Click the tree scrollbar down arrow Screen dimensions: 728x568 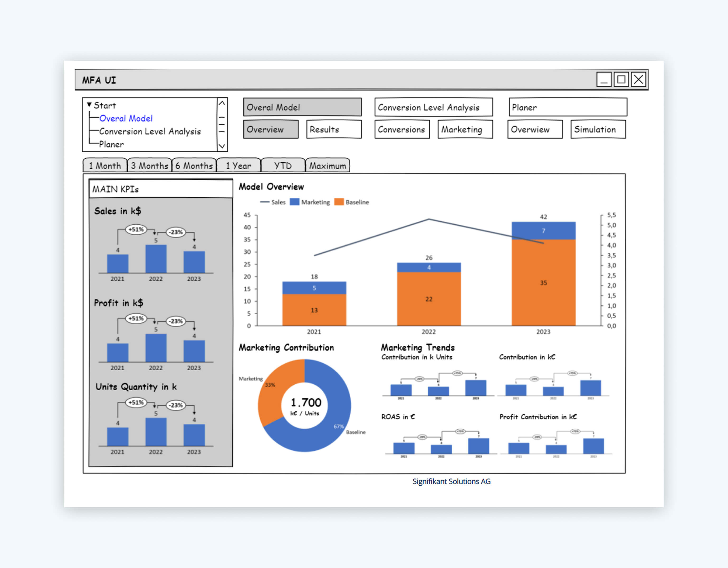pos(222,146)
